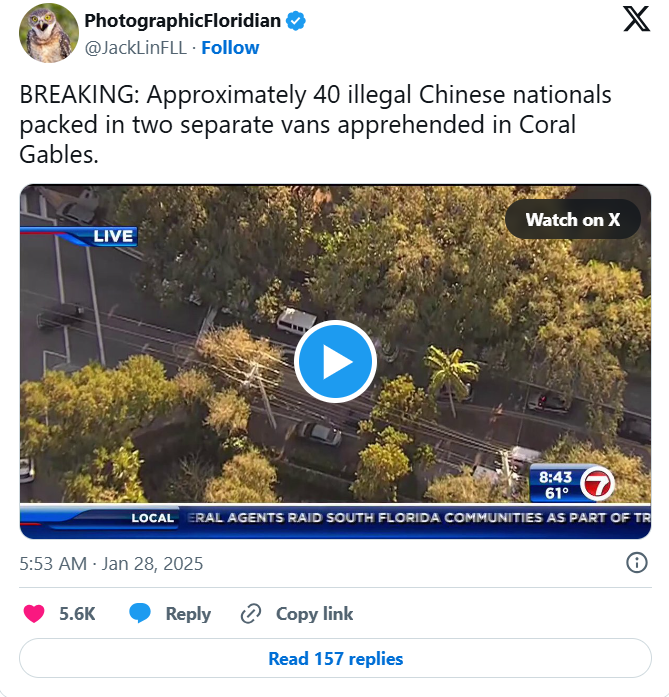The height and width of the screenshot is (697, 669).
Task: Click the tweet text about Coral Gables
Action: (316, 124)
